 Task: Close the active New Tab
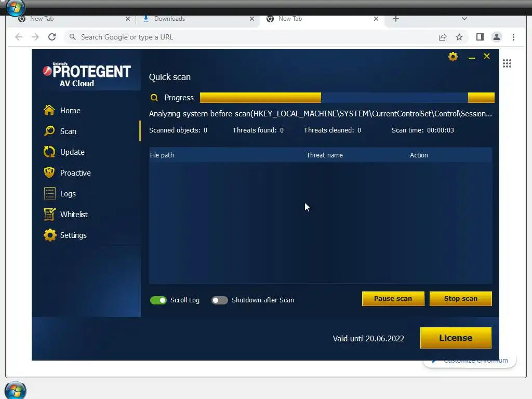point(376,19)
